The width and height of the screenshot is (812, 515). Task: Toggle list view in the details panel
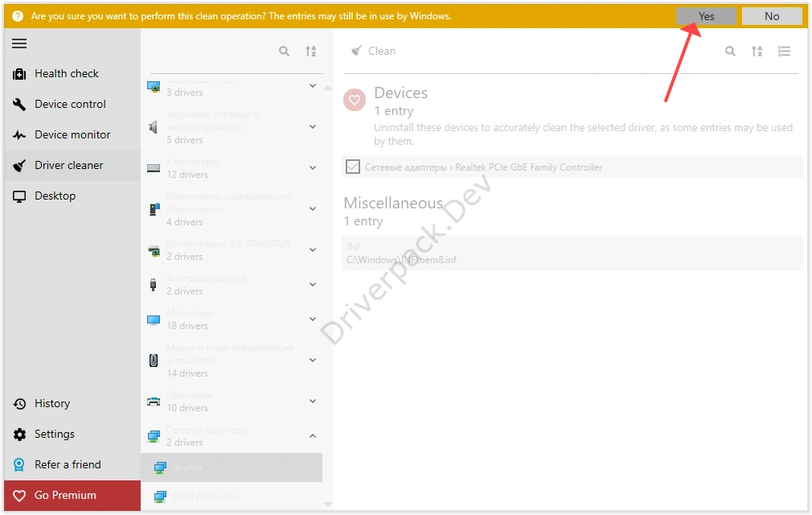click(x=784, y=51)
